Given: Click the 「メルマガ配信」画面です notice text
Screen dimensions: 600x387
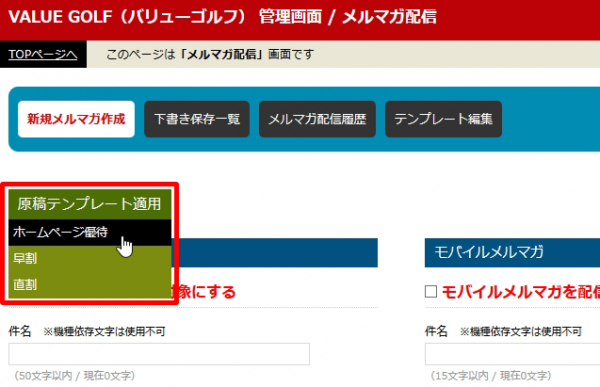Looking at the screenshot, I should coord(210,54).
